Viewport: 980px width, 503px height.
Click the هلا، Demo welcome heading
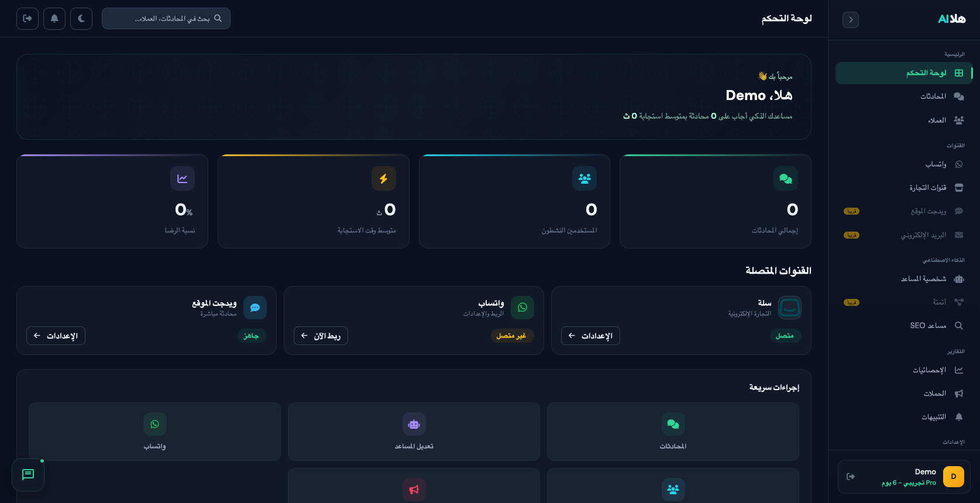759,95
